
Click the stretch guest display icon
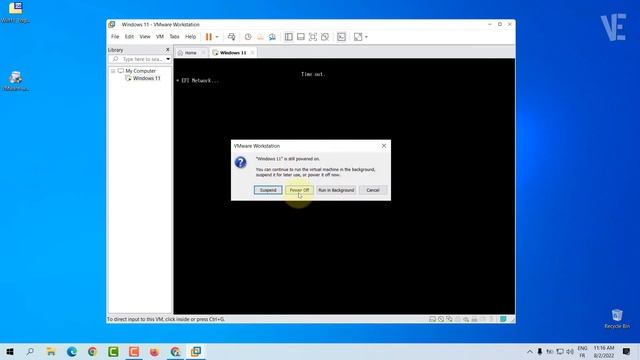pos(358,37)
